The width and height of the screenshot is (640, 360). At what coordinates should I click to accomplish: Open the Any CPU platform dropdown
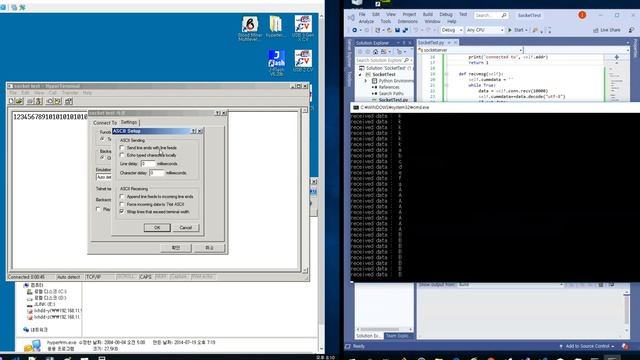485,30
